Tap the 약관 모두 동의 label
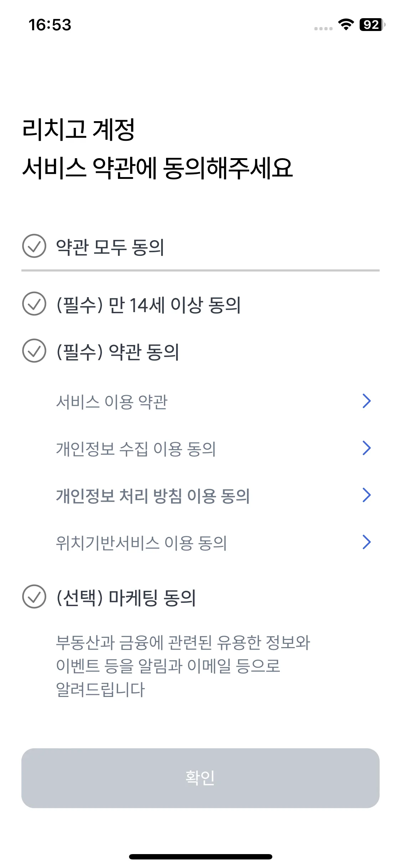This screenshot has width=401, height=868. click(x=110, y=247)
